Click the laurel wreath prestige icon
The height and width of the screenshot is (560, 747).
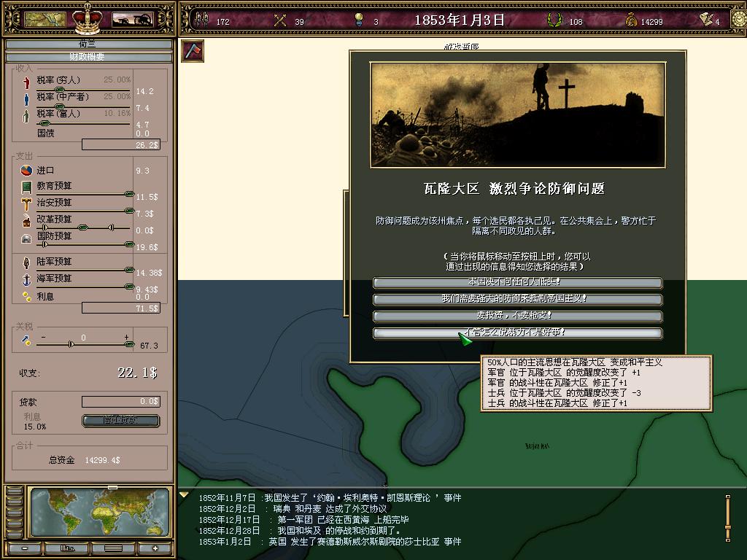(x=554, y=20)
